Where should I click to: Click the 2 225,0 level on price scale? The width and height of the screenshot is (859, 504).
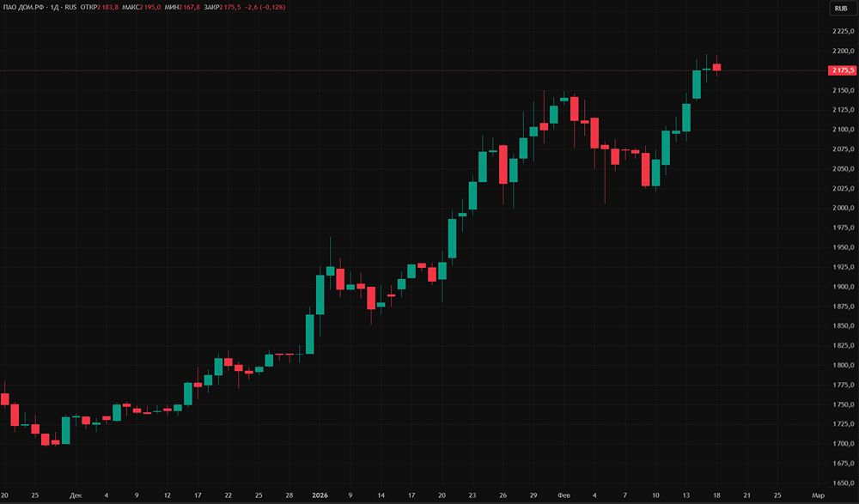[844, 32]
